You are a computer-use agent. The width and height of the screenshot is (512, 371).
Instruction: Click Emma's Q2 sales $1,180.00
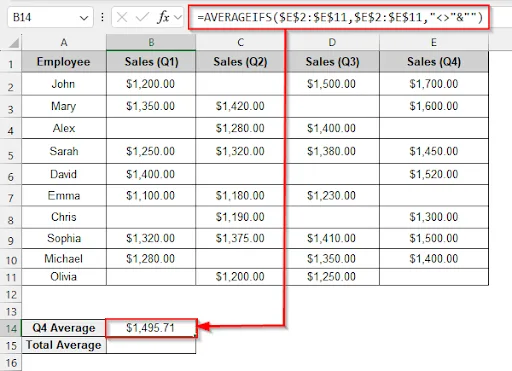[240, 195]
